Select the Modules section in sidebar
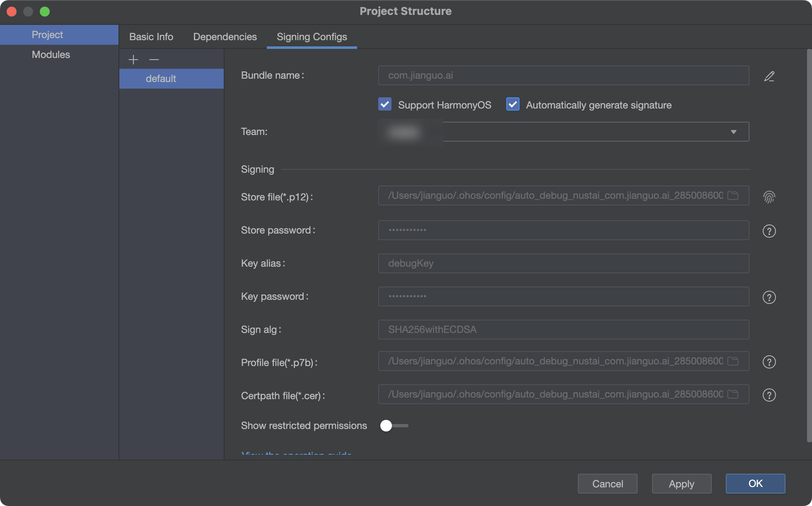 coord(51,54)
